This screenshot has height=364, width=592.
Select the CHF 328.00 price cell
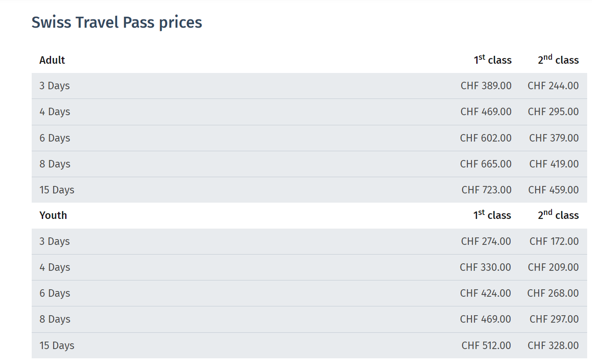553,346
